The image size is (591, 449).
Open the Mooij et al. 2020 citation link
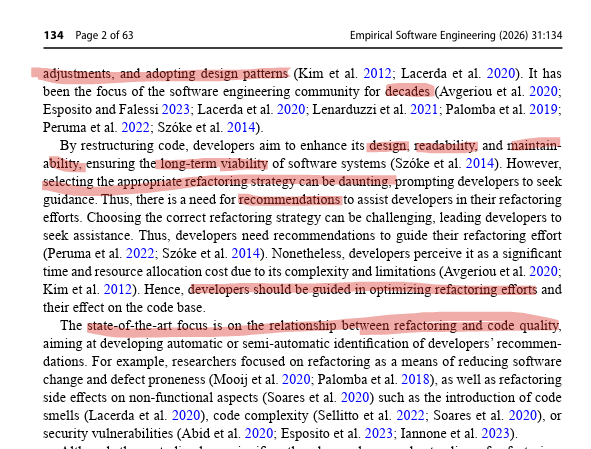(x=296, y=379)
